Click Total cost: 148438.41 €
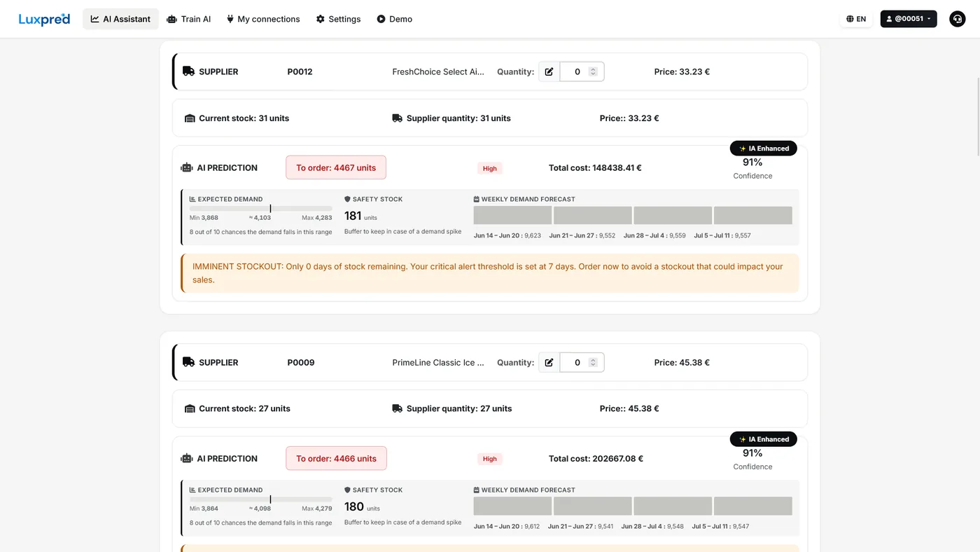 click(595, 168)
